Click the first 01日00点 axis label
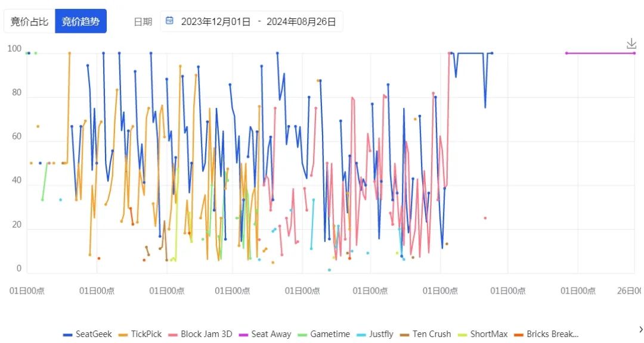 coord(27,291)
